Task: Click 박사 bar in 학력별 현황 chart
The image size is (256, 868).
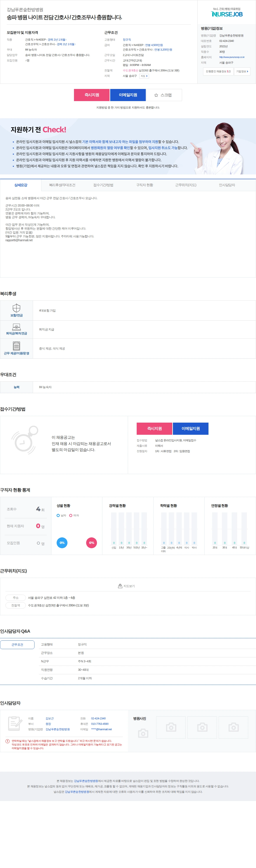Action: [x=194, y=529]
